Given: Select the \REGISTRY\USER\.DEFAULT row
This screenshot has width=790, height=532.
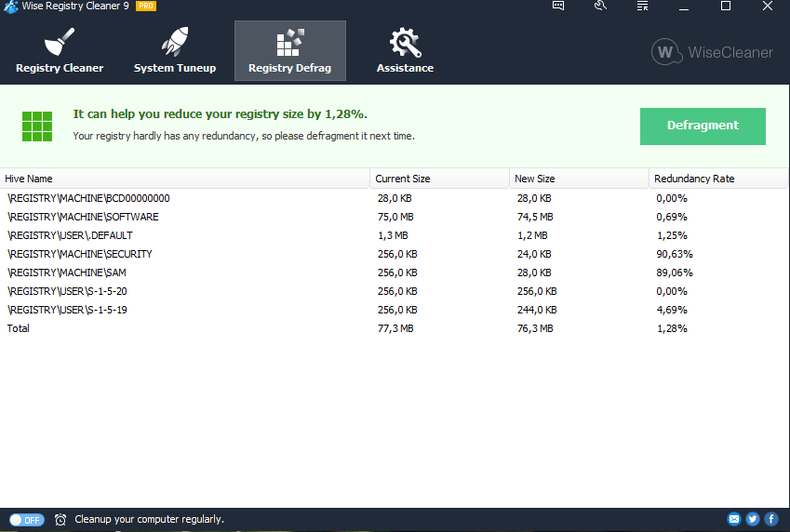Looking at the screenshot, I should pyautogui.click(x=394, y=236).
